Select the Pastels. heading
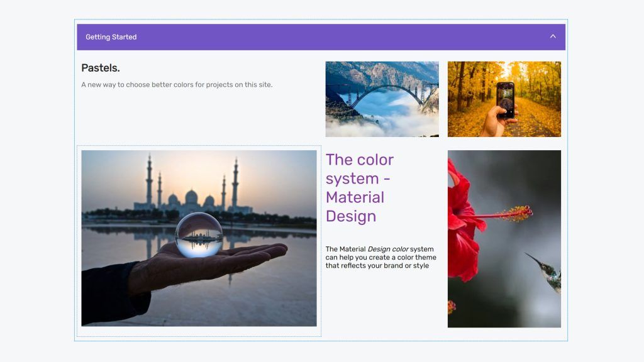This screenshot has height=362, width=644. 101,68
